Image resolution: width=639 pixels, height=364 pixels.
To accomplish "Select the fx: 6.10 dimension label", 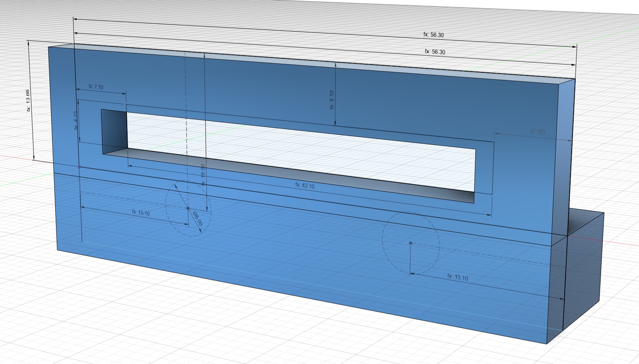I will click(332, 100).
